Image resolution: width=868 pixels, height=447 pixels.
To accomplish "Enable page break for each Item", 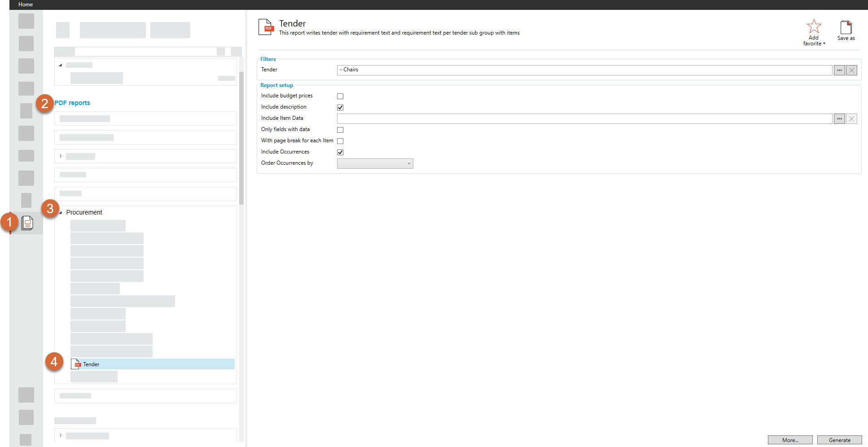I will [x=340, y=141].
